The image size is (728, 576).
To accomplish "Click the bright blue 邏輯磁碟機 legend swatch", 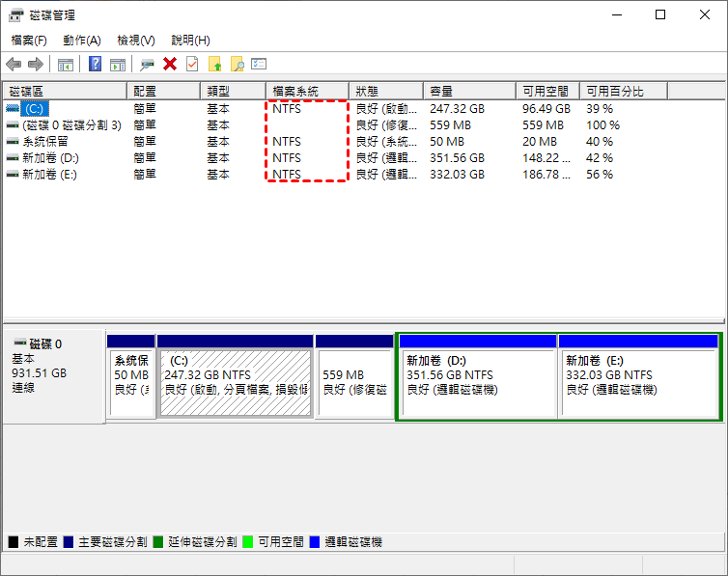I will [315, 541].
